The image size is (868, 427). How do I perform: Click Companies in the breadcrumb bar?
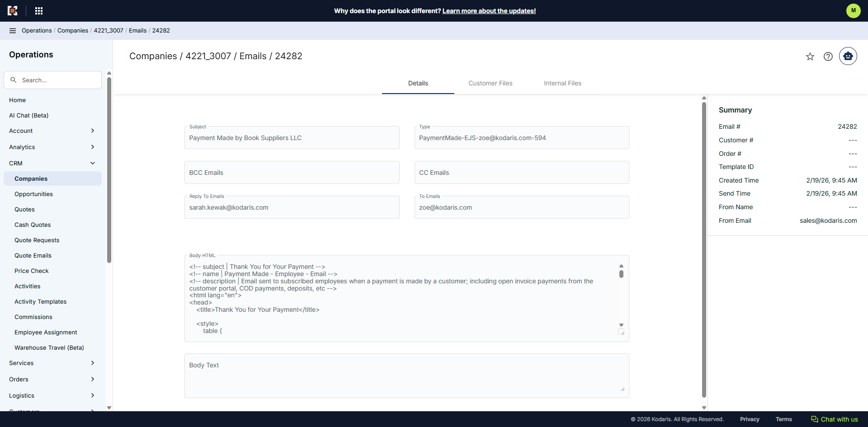pos(73,31)
